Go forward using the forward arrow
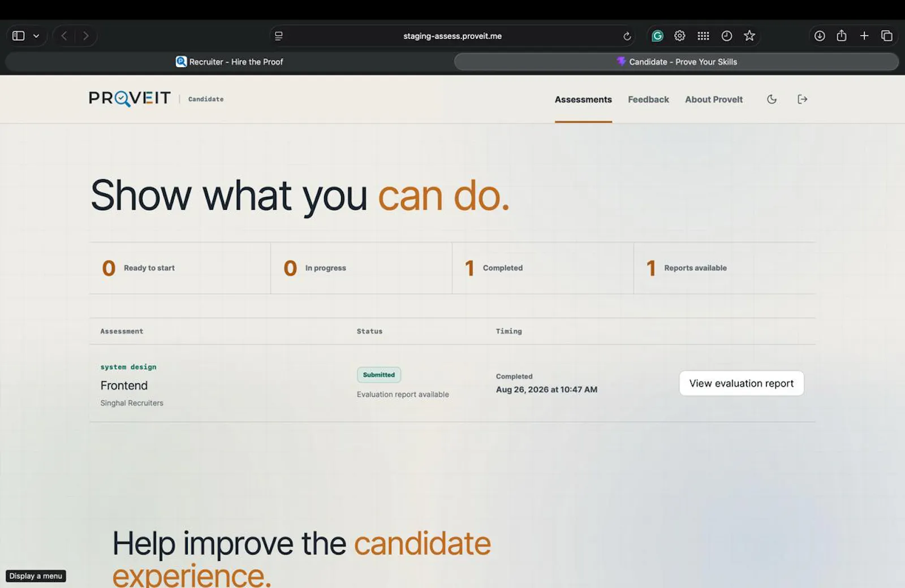 [x=85, y=36]
